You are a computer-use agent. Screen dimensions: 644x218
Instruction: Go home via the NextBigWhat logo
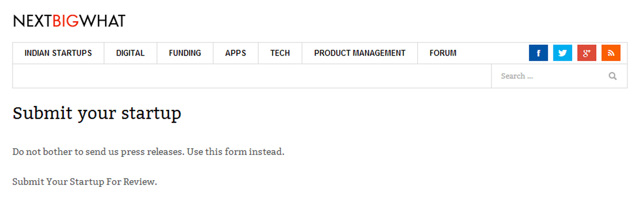[x=69, y=21]
